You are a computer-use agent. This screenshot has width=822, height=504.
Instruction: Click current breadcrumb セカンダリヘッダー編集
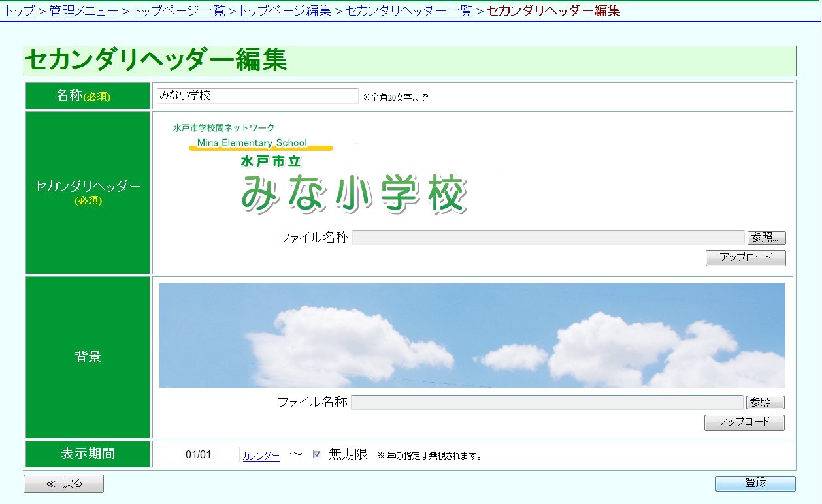553,10
